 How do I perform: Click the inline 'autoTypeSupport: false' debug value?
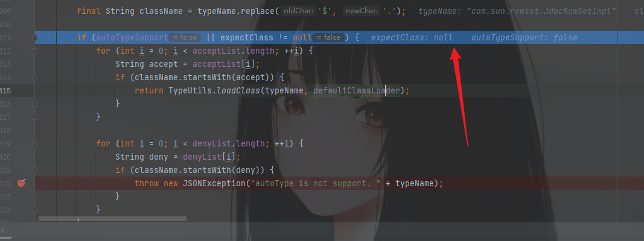[x=524, y=38]
